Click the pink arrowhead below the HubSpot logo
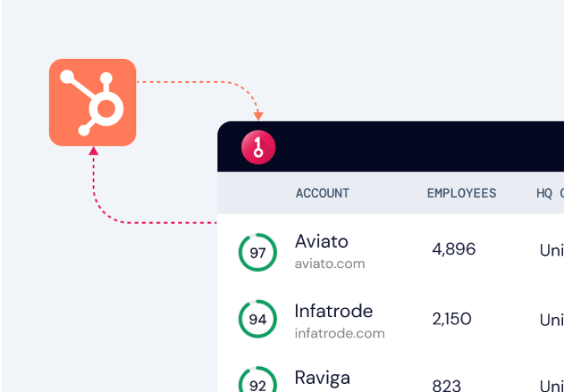Image resolution: width=564 pixels, height=392 pixels. point(93,151)
